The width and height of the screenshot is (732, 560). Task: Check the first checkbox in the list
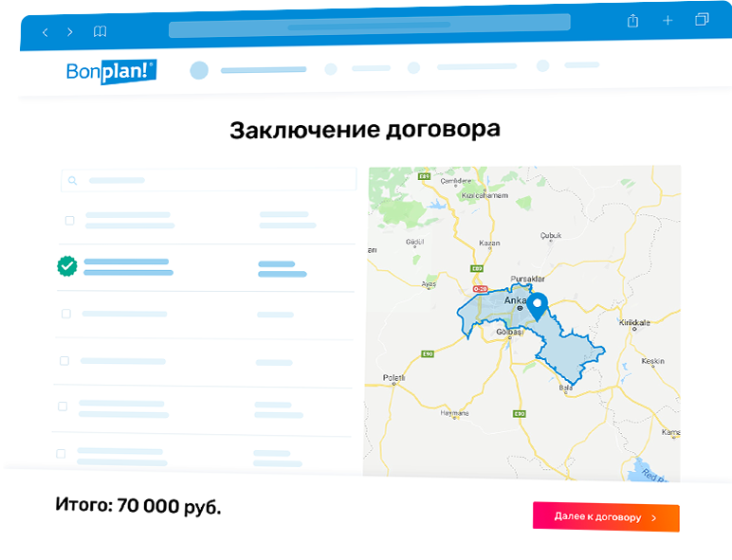point(69,220)
